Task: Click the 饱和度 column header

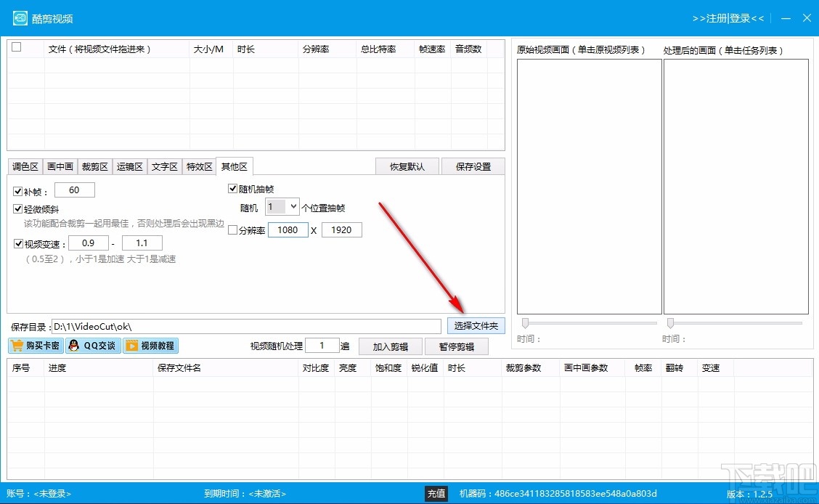Action: [389, 367]
